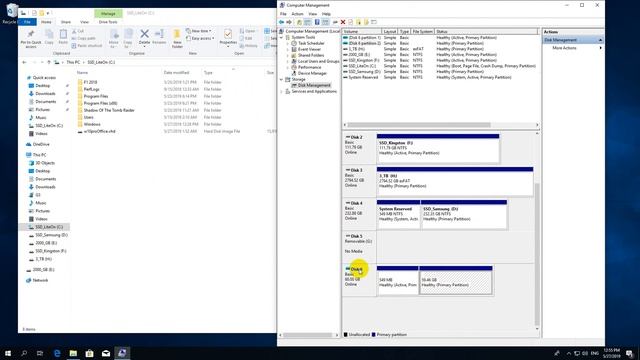
Task: Click Show/Hide console tree toolbar icon
Action: (308, 22)
